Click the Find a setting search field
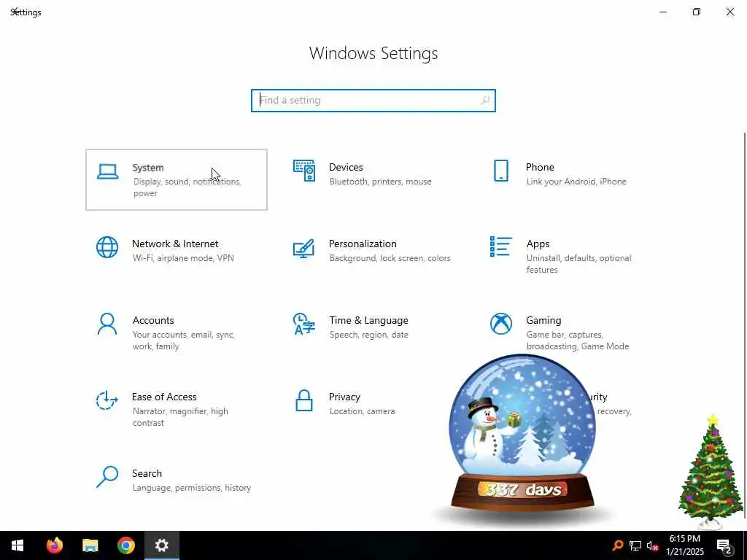 [x=373, y=101]
